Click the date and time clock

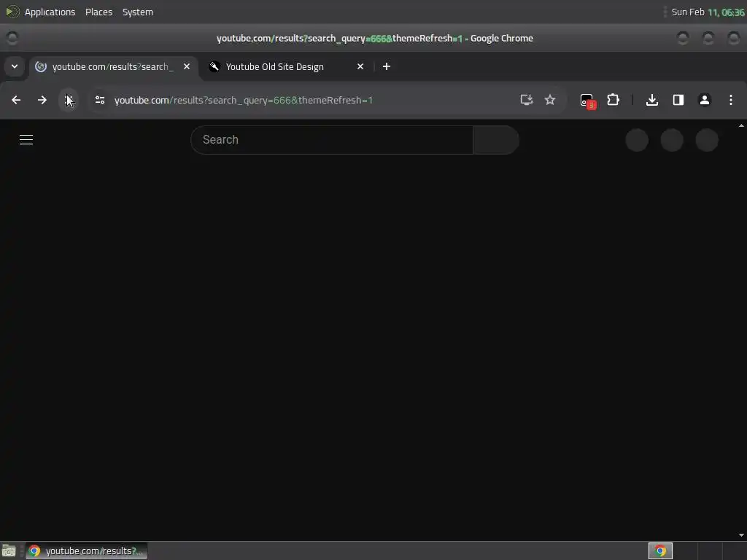[708, 12]
